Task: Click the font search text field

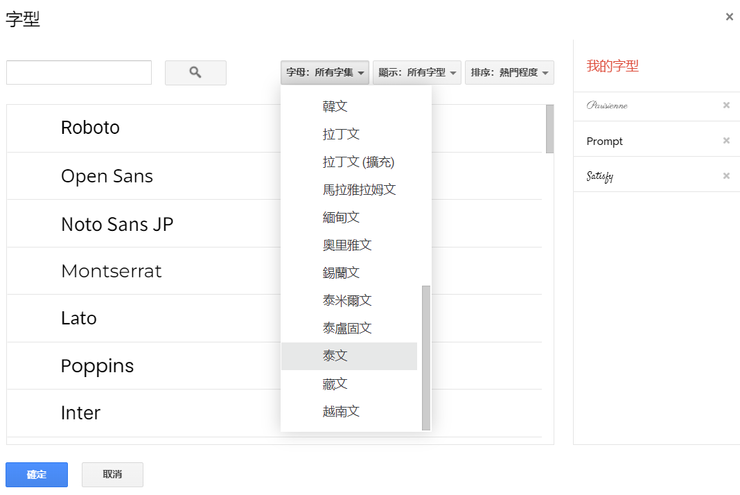Action: point(79,73)
